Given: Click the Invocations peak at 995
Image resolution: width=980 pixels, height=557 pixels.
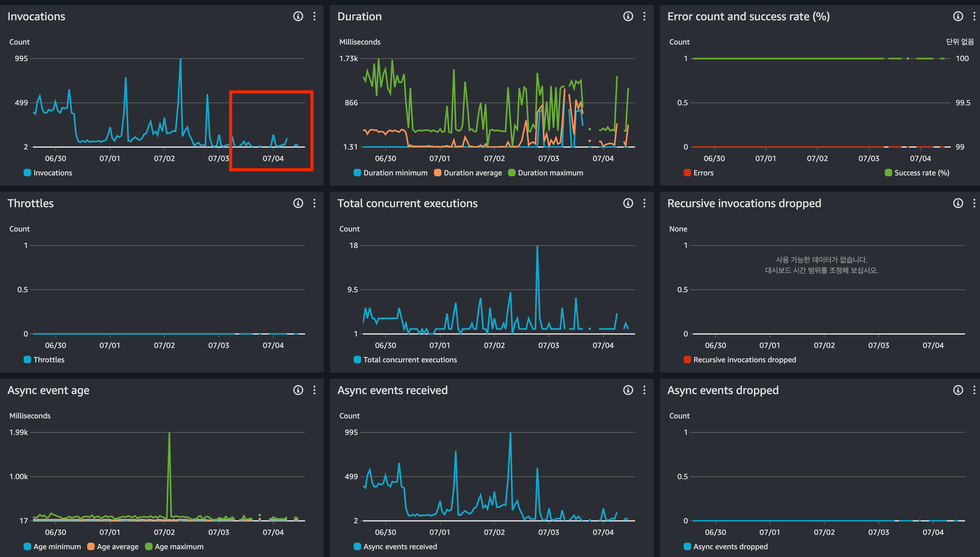Looking at the screenshot, I should point(180,60).
